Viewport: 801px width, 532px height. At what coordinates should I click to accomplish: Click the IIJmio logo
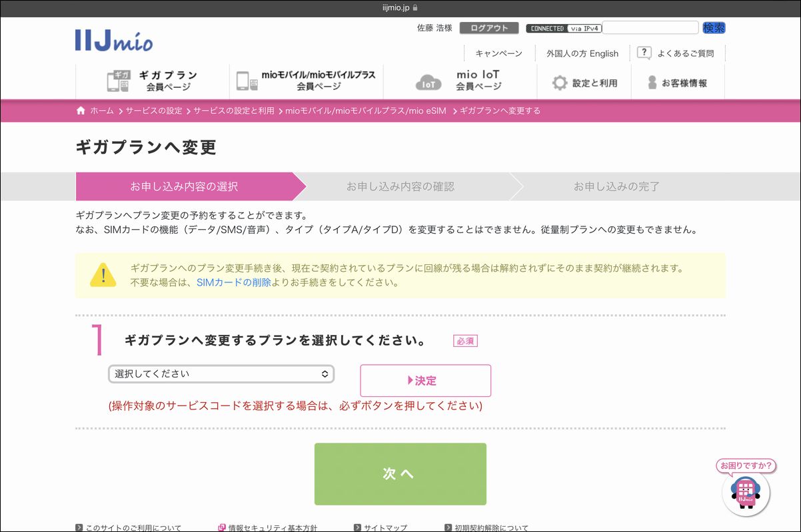(114, 39)
